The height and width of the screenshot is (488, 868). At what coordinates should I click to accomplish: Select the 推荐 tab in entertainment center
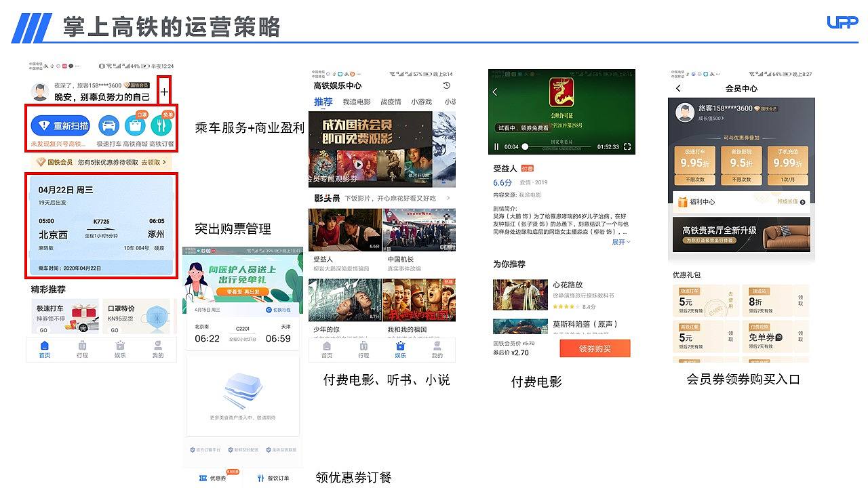pos(323,102)
